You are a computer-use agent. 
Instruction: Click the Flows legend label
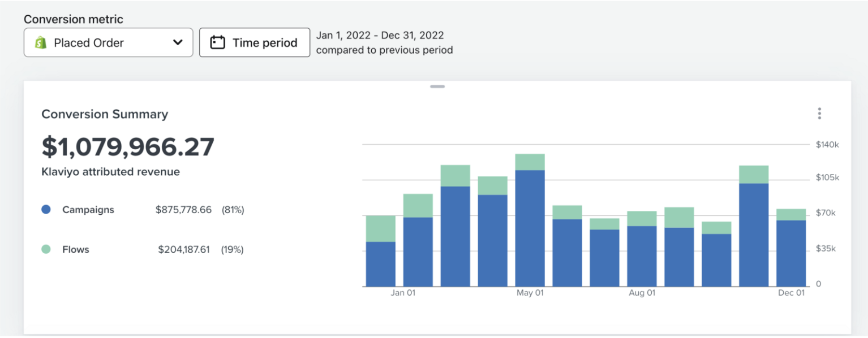pos(76,249)
